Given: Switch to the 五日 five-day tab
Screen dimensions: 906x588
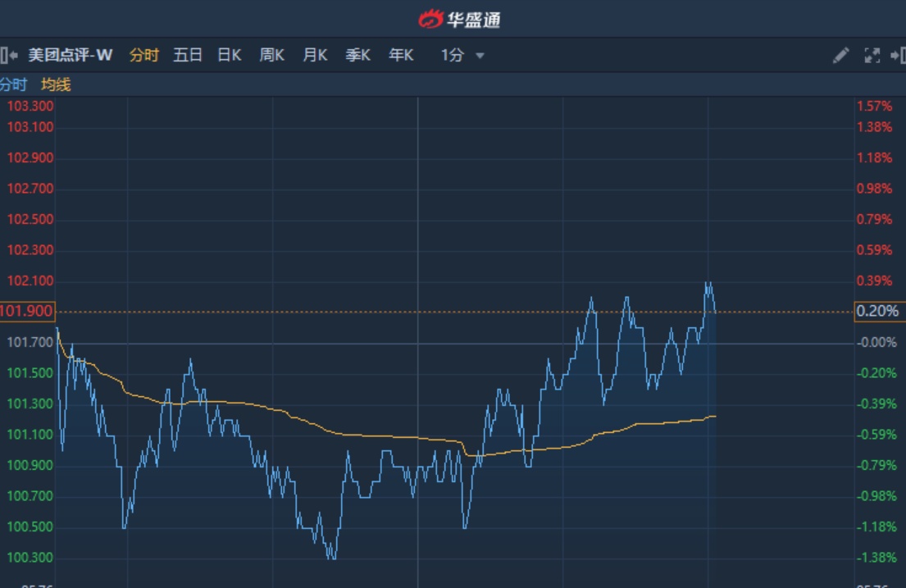Looking at the screenshot, I should 187,56.
